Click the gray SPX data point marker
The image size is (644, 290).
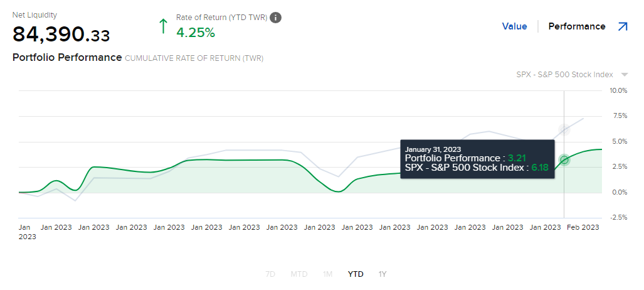coord(564,129)
